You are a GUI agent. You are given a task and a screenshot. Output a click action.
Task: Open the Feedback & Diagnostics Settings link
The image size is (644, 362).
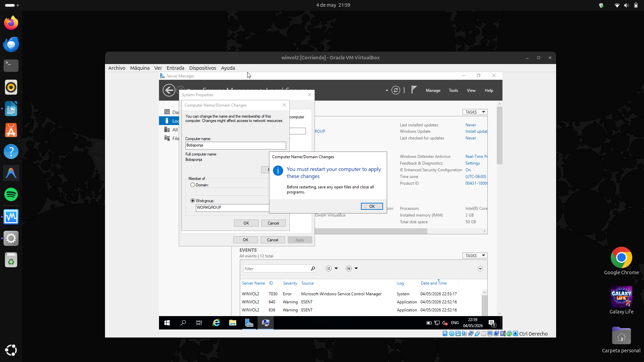pos(473,163)
